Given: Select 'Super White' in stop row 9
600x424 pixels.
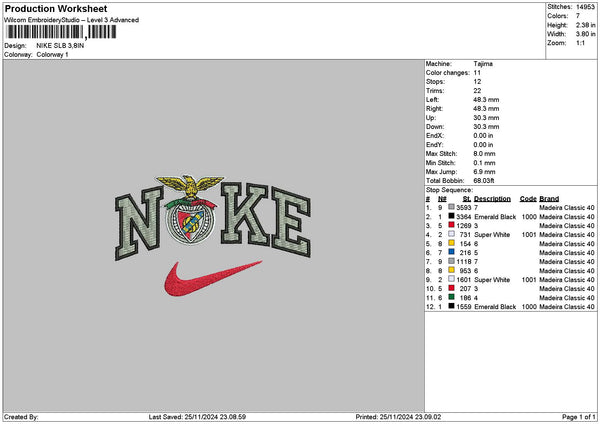Looking at the screenshot, I should click(492, 280).
